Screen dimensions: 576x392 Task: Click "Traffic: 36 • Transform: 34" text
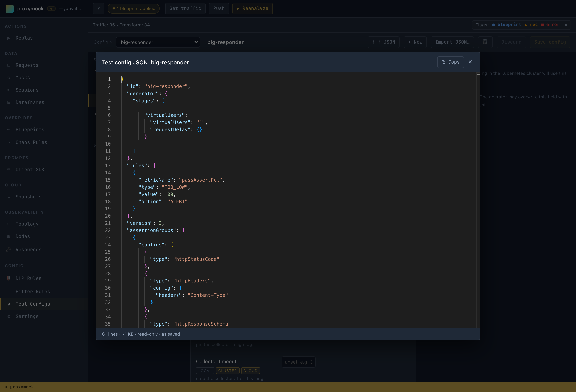[x=121, y=25]
